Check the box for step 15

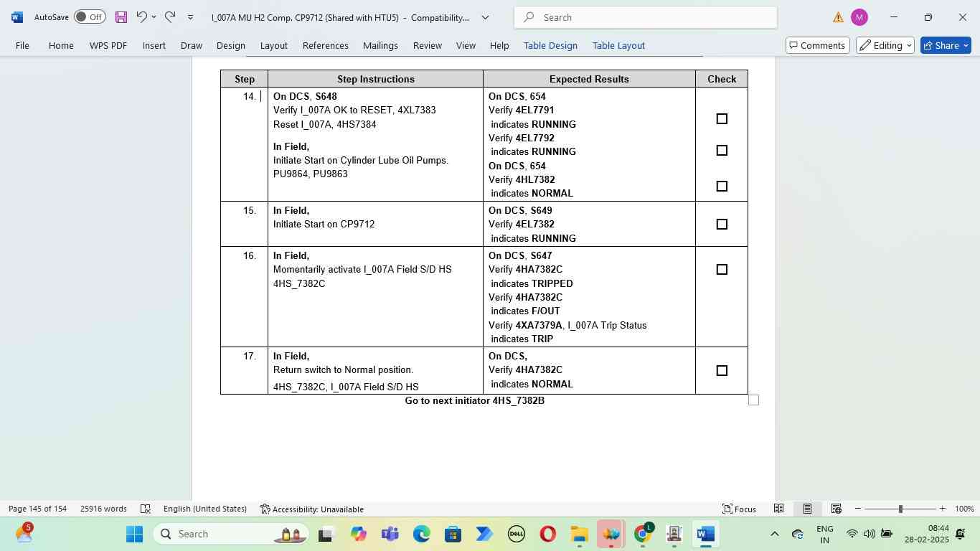[x=722, y=225]
